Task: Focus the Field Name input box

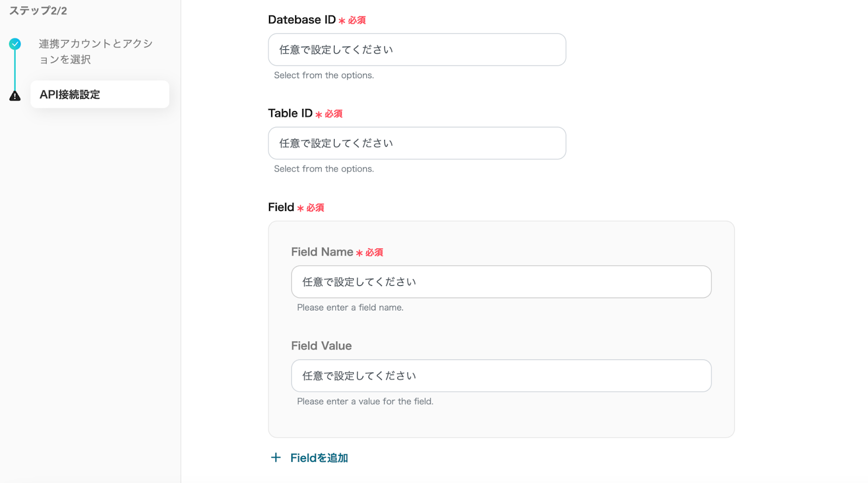Action: tap(501, 282)
